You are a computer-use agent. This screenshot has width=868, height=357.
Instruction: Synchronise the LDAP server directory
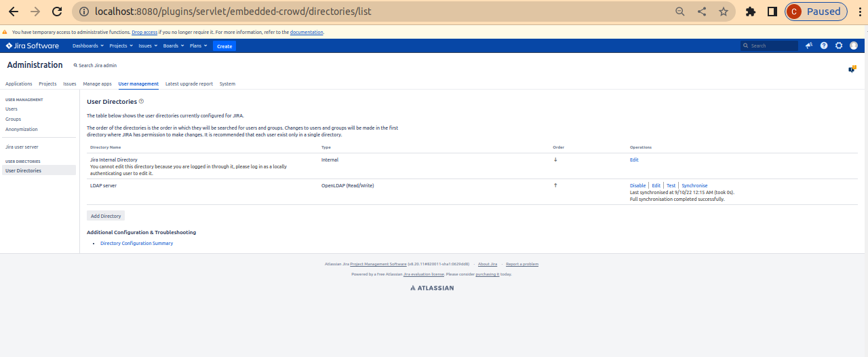(694, 185)
